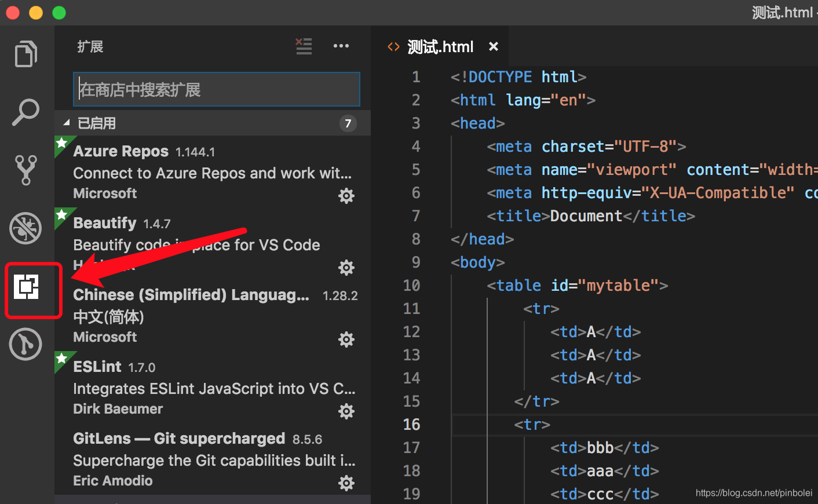This screenshot has height=504, width=818.
Task: Click the macOS green zoom window button
Action: tap(59, 12)
